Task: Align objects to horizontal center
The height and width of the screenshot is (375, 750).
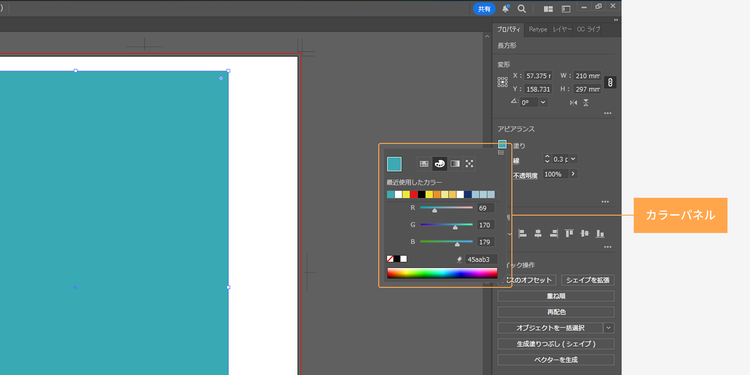Action: pos(538,233)
